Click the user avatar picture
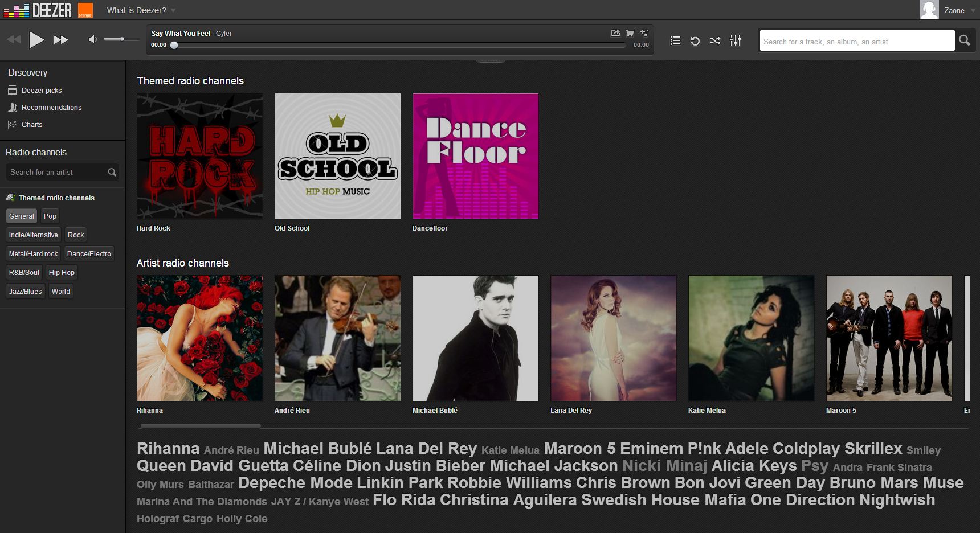Image resolution: width=980 pixels, height=533 pixels. pyautogui.click(x=929, y=10)
